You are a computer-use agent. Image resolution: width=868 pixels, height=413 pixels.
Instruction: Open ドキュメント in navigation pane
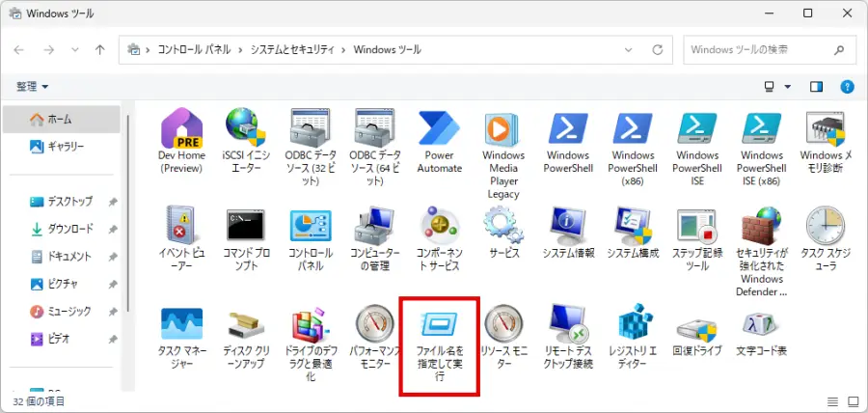click(61, 257)
